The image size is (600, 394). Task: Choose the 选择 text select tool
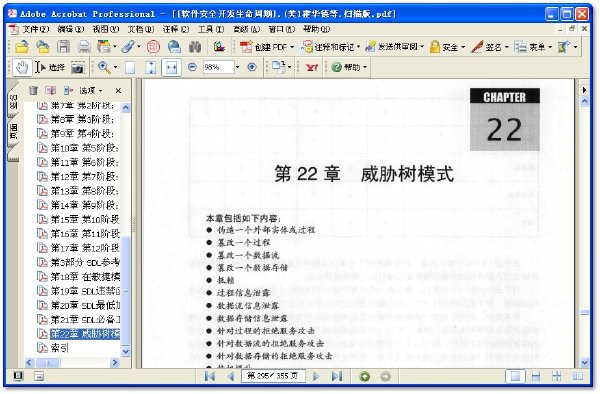(x=50, y=68)
